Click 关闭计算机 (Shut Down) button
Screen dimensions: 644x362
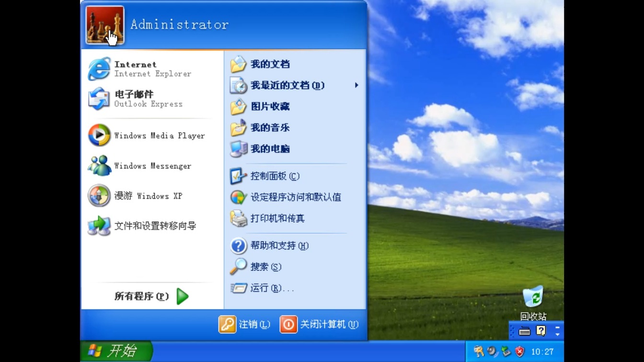click(319, 324)
